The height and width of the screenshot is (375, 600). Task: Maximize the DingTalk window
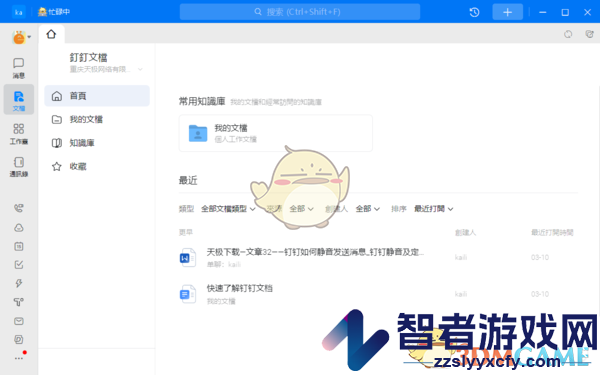coord(565,12)
